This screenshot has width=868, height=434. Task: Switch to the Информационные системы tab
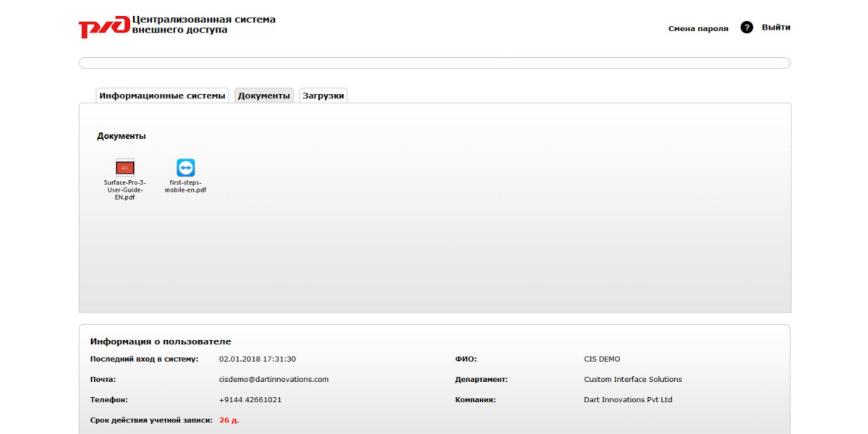tap(162, 95)
